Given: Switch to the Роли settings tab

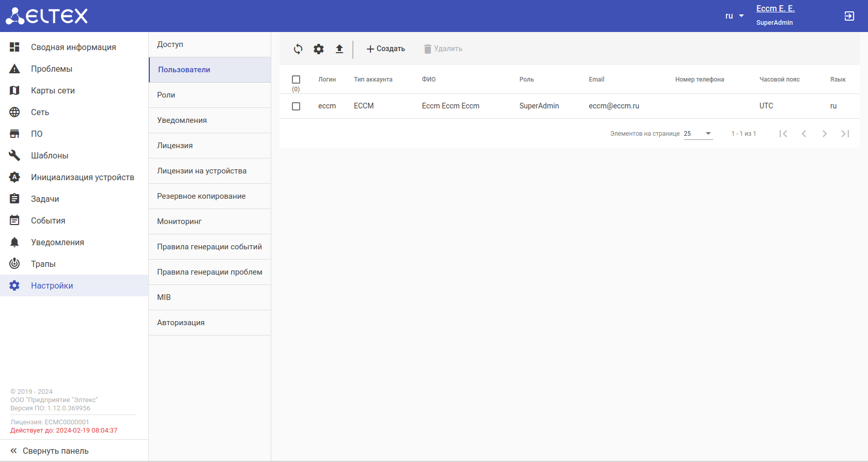Looking at the screenshot, I should (166, 95).
